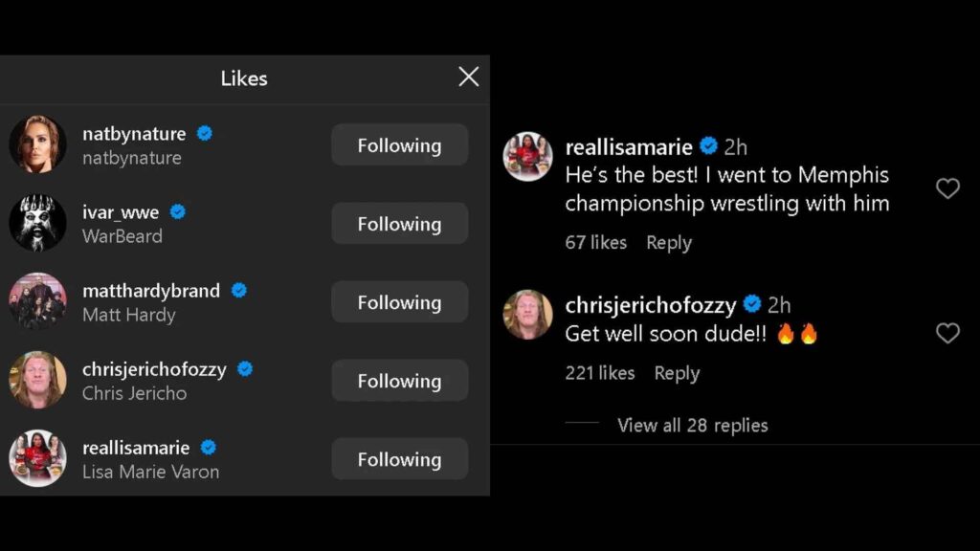Click chrisjerichofozzy's avatar in Likes list
This screenshot has width=980, height=551.
[37, 380]
